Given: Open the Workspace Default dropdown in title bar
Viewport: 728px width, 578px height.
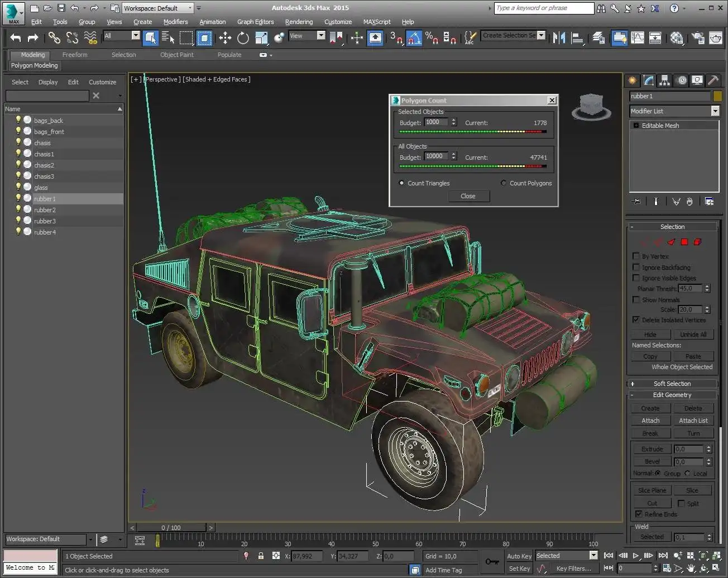Looking at the screenshot, I should pos(190,8).
